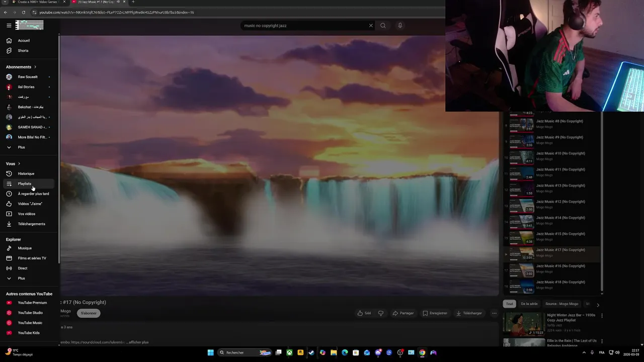
Task: Open Abonnements section chevron
Action: pyautogui.click(x=35, y=67)
